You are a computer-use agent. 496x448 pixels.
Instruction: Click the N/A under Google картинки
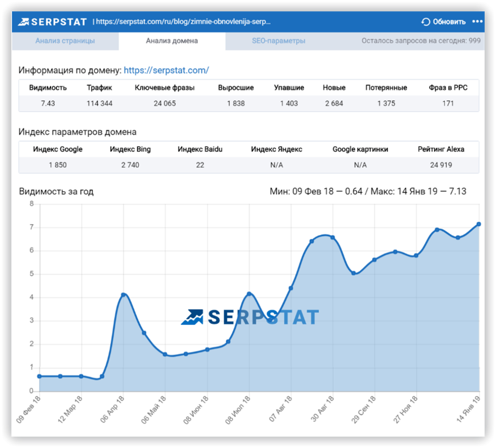click(360, 165)
